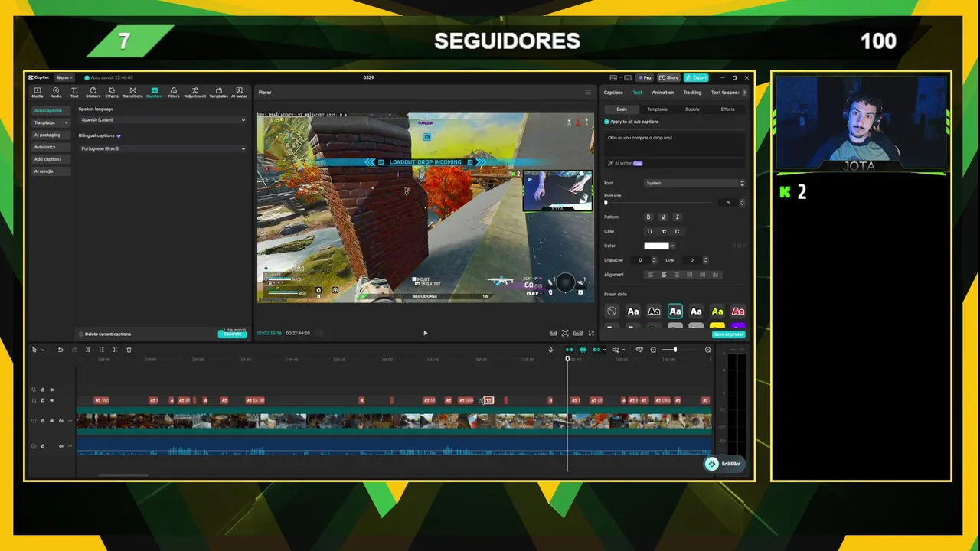Mute the main video track
980x551 pixels.
click(61, 421)
